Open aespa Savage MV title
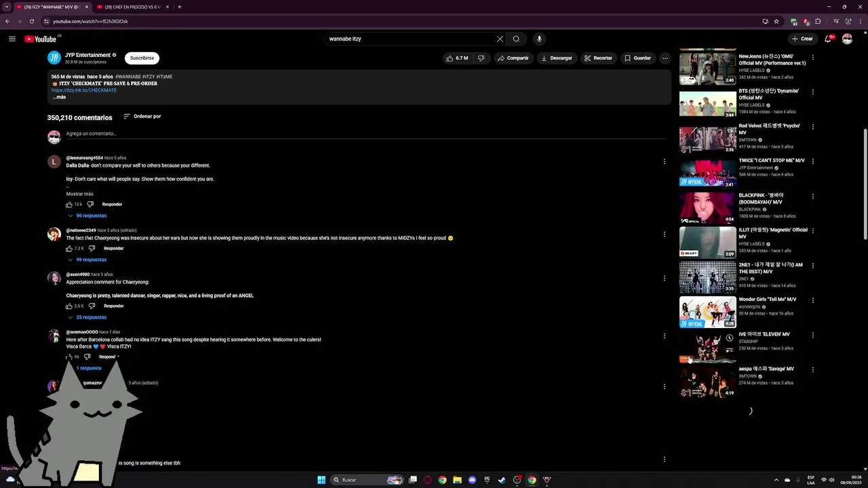The width and height of the screenshot is (868, 488). click(766, 369)
